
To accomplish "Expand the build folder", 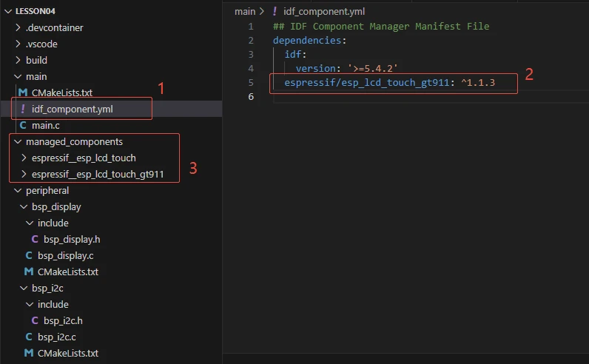I will tap(18, 61).
